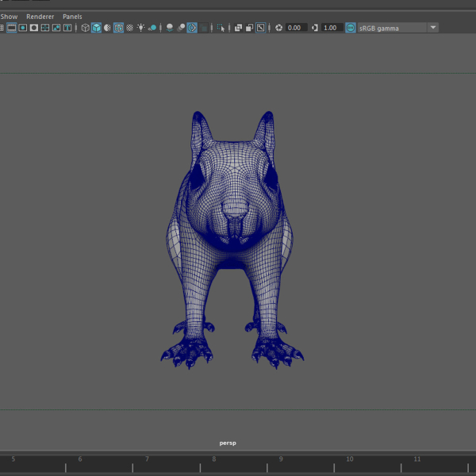Toggle X-Ray Joints icon
Viewport: 476px width, 476px height.
[260, 28]
